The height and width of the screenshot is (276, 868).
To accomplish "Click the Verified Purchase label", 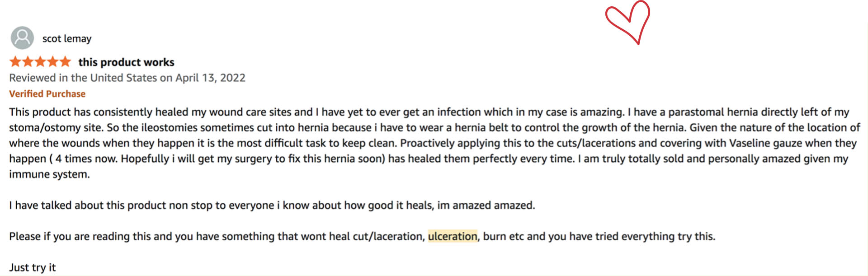I will coord(47,94).
